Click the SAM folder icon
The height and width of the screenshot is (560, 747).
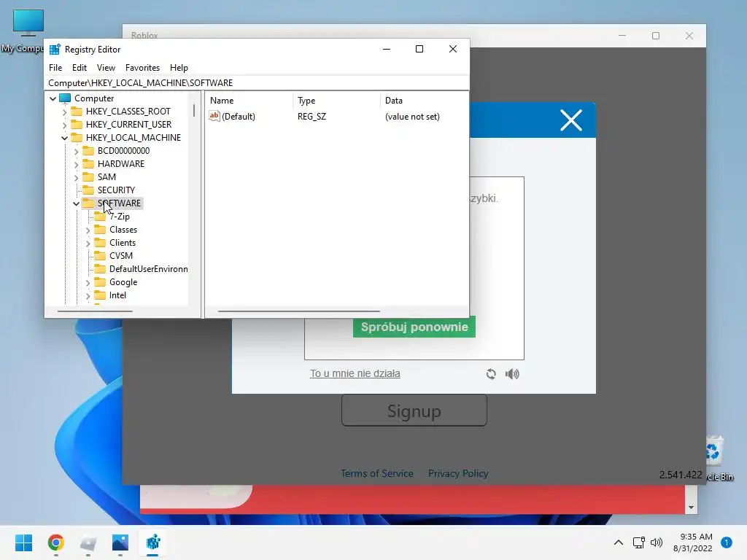pyautogui.click(x=88, y=177)
